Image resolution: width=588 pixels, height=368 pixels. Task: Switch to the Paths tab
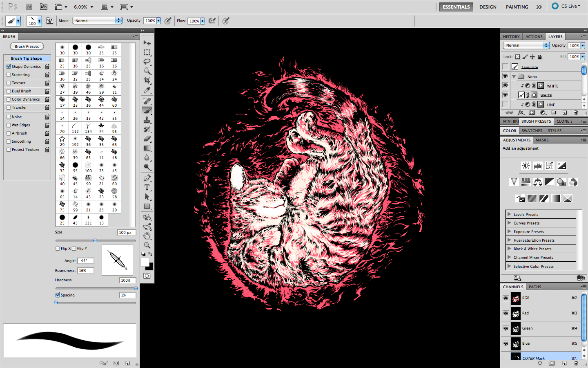(x=535, y=287)
